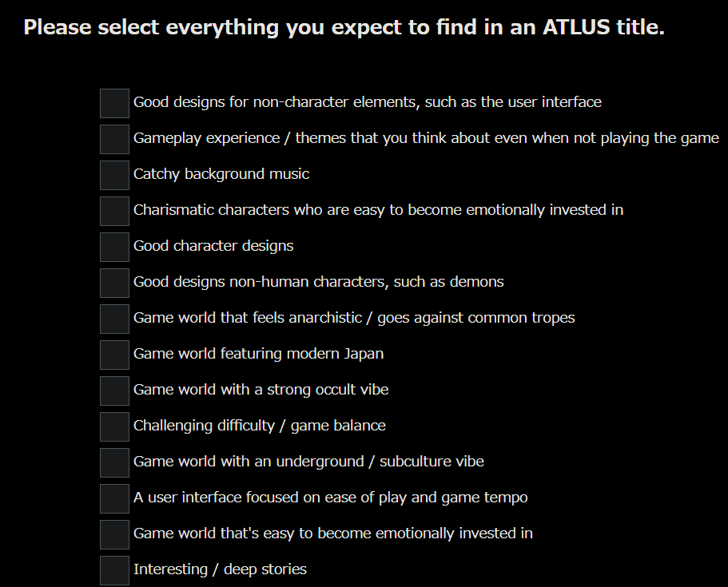The height and width of the screenshot is (587, 728).
Task: Click 'Interesting / deep stories' label text
Action: click(x=220, y=569)
